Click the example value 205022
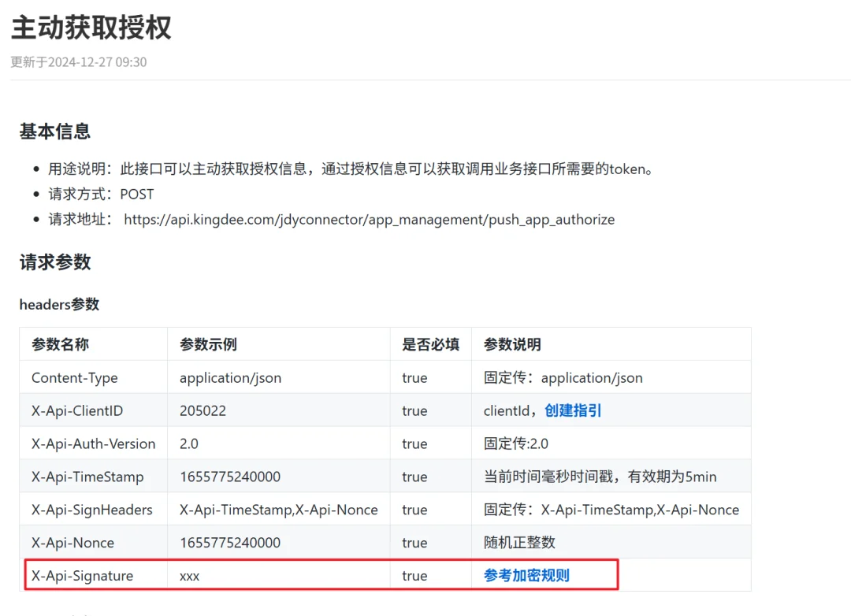 (x=203, y=411)
